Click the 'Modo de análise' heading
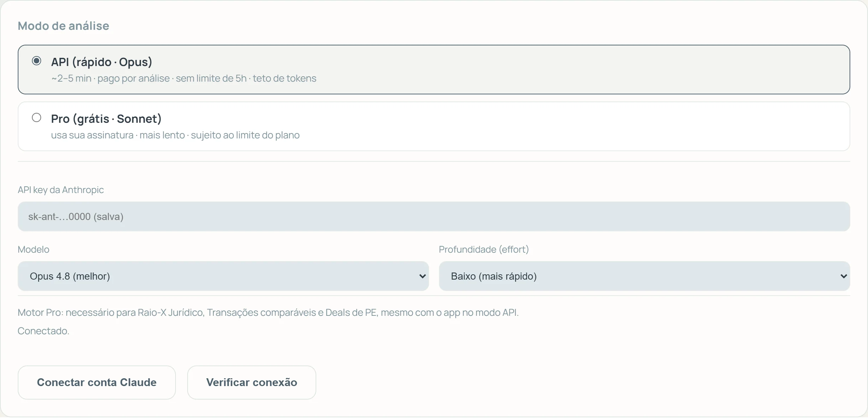 (x=63, y=26)
